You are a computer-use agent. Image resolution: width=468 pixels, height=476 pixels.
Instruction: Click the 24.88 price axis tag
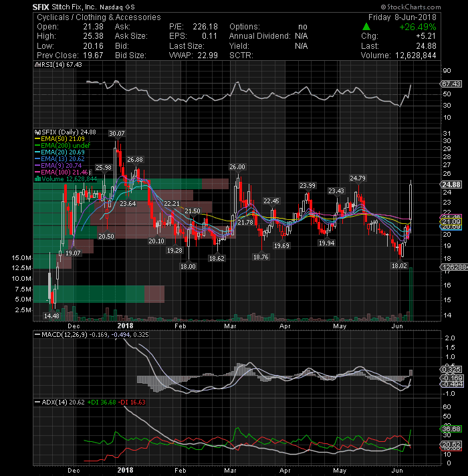(451, 185)
